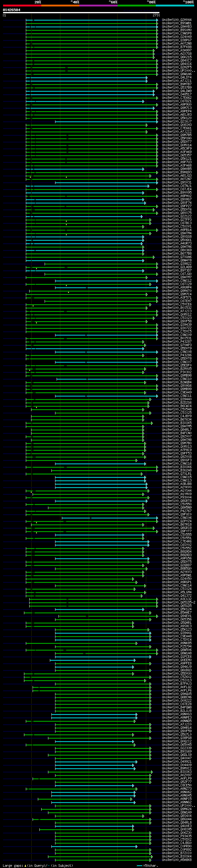Click the UniRef100_Q39441 label
Image resolution: width=197 pixels, height=868 pixels.
point(177,633)
